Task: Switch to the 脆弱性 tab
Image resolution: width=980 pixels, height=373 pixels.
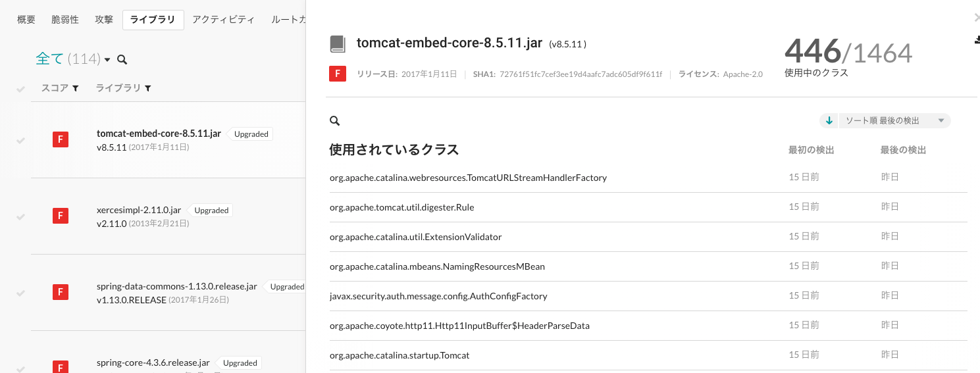Action: [x=65, y=20]
